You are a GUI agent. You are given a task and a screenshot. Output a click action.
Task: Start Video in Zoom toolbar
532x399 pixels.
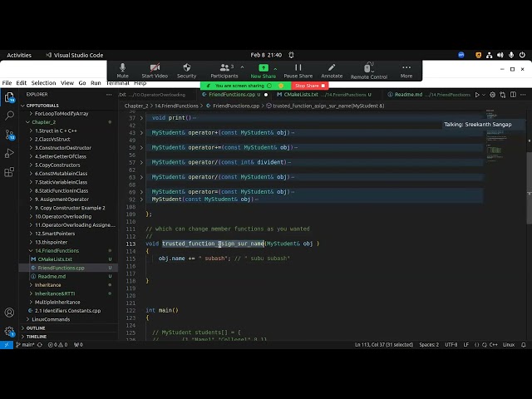tap(155, 71)
